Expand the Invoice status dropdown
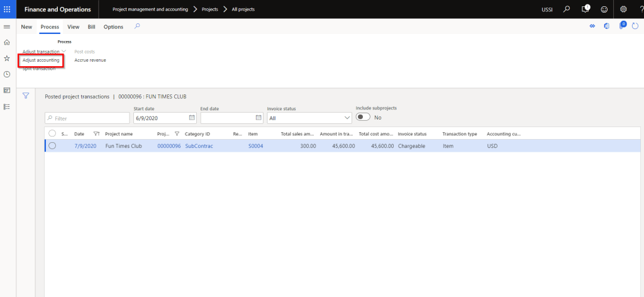 347,118
